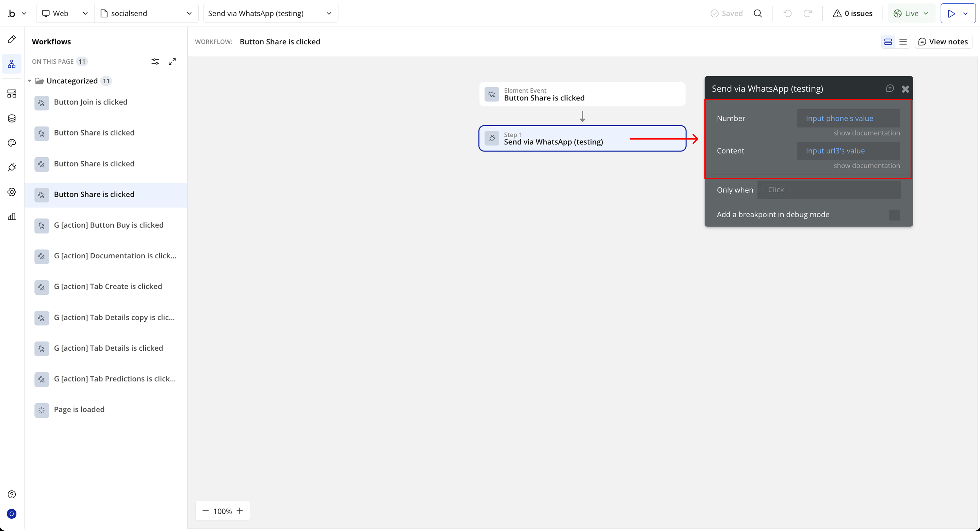The height and width of the screenshot is (531, 980).
Task: Open the Logs chart icon in sidebar
Action: pos(12,216)
